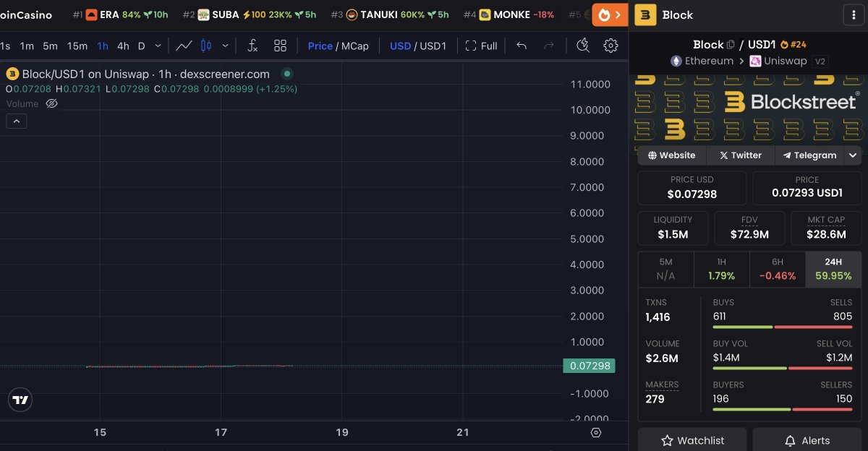
Task: Click the Block/USD1 on Uniswap chart title
Action: tap(146, 74)
